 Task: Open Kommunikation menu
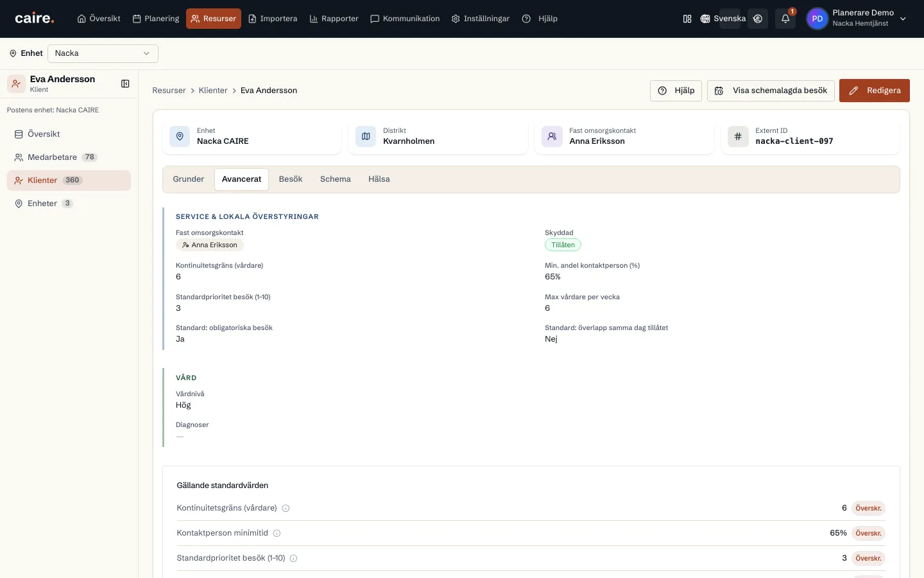click(405, 19)
